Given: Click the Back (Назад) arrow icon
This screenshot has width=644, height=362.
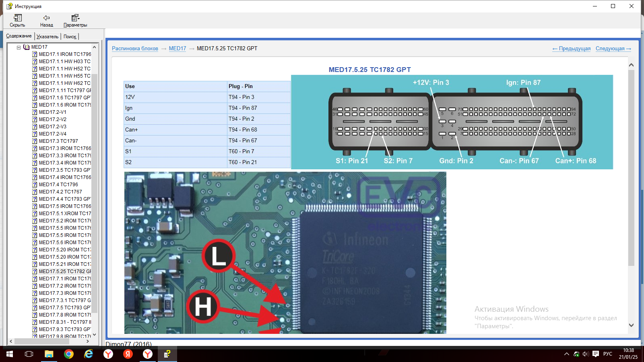Looking at the screenshot, I should [x=46, y=18].
